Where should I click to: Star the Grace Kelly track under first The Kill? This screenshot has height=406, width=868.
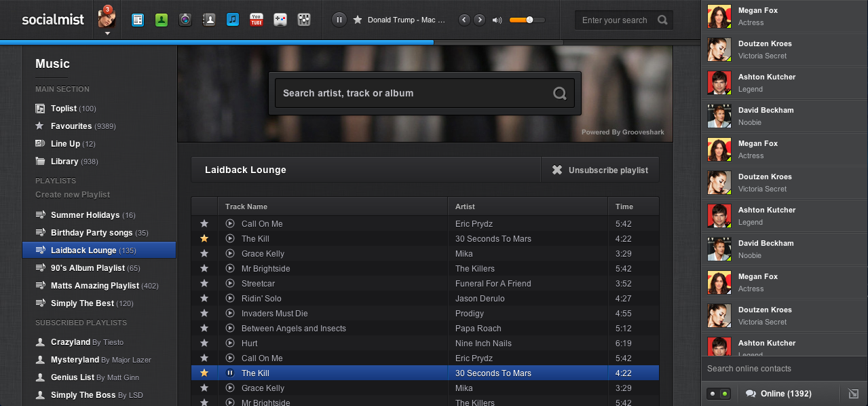pos(204,254)
